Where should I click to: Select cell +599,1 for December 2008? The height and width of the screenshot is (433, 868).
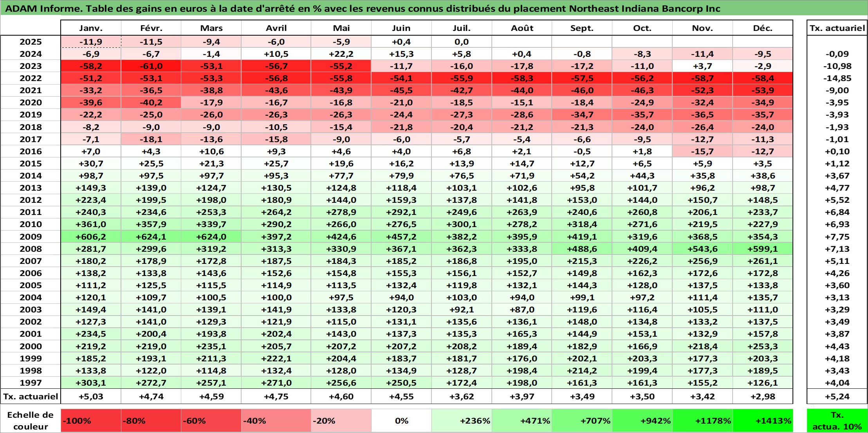coord(763,249)
